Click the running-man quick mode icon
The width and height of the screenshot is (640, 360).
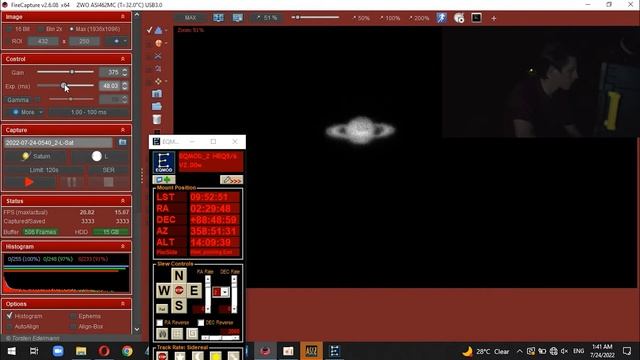click(441, 18)
